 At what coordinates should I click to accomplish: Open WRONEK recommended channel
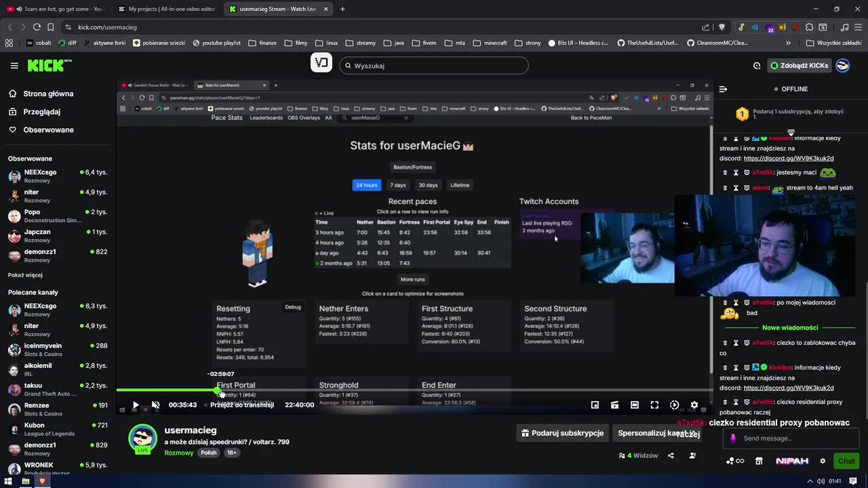pos(57,468)
